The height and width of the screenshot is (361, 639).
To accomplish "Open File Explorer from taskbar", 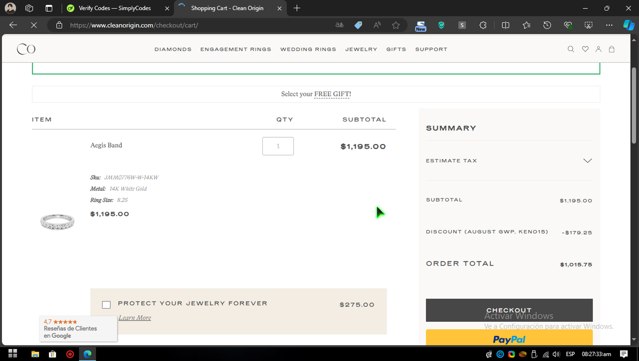I will [x=35, y=354].
